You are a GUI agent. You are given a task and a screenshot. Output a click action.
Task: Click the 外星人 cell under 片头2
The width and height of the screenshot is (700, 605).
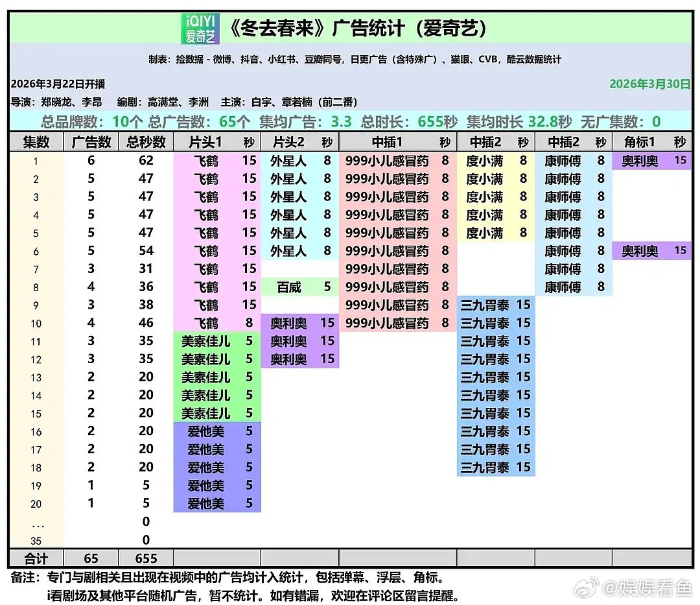click(288, 160)
